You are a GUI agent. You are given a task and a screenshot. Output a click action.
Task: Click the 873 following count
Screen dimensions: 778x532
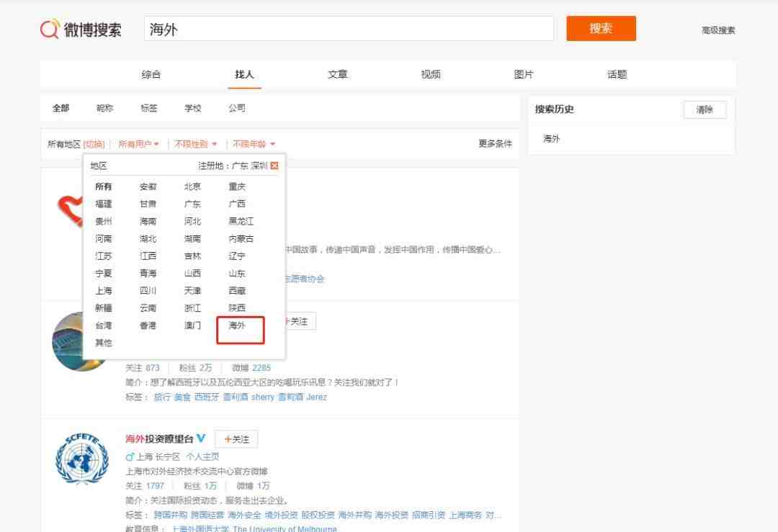(x=152, y=368)
